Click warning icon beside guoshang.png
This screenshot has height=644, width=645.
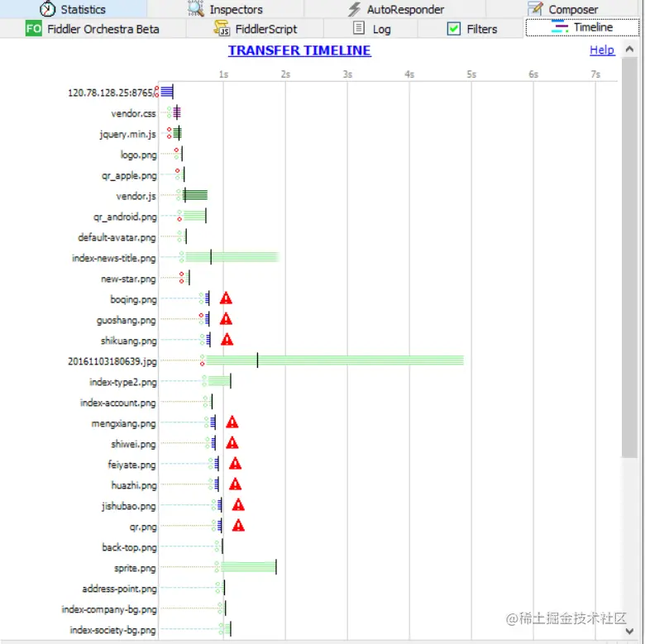click(226, 319)
